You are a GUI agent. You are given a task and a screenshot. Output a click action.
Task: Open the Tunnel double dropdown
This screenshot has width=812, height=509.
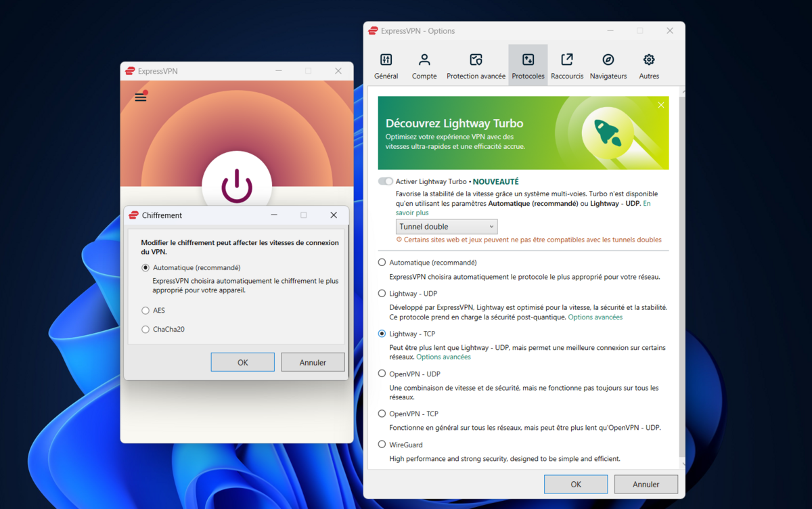pyautogui.click(x=446, y=226)
